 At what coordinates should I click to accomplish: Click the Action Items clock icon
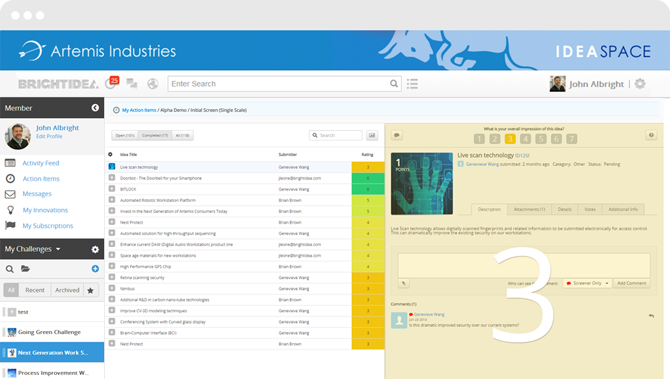10,179
